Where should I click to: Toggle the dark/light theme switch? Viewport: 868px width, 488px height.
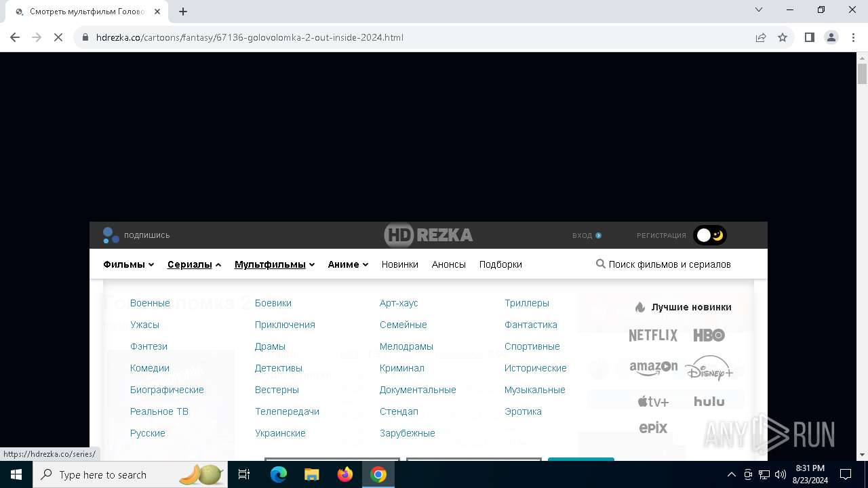coord(710,235)
